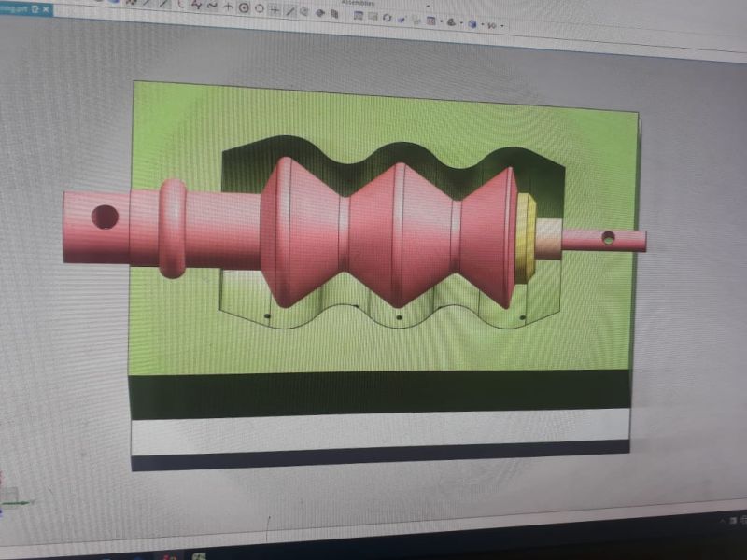
Task: Select the circle with center dot tool
Action: click(x=244, y=8)
